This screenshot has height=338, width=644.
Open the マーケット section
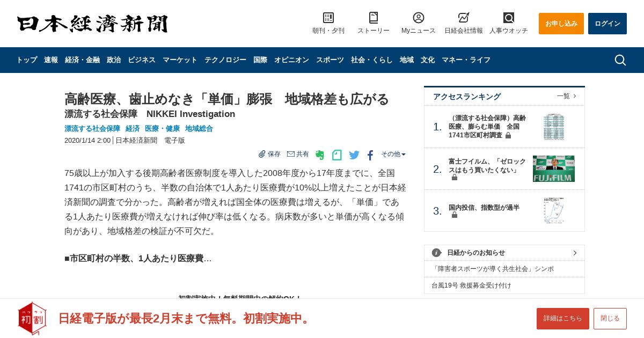point(180,60)
